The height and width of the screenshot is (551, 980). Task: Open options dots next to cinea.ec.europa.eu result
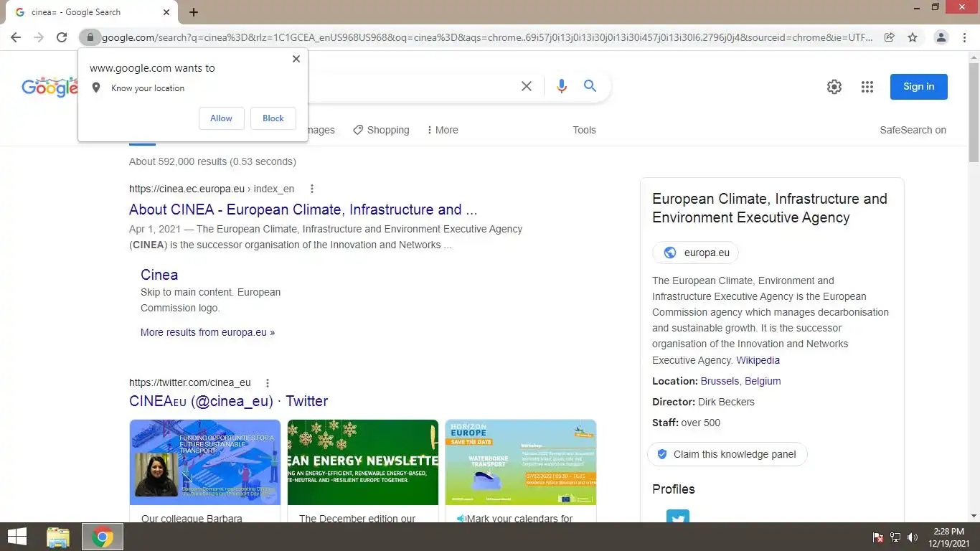point(311,189)
